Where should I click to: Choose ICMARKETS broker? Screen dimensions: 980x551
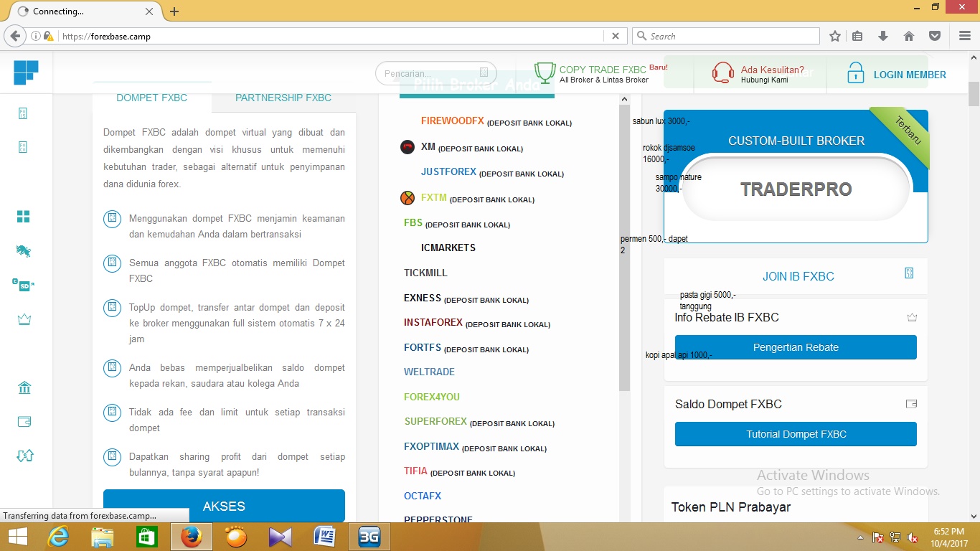pyautogui.click(x=448, y=248)
